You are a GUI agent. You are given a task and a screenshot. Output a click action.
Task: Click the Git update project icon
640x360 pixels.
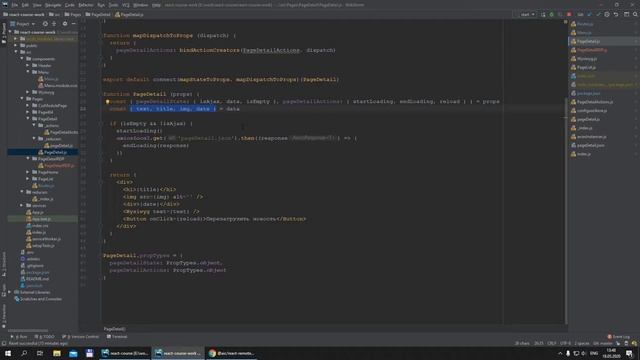(x=589, y=14)
